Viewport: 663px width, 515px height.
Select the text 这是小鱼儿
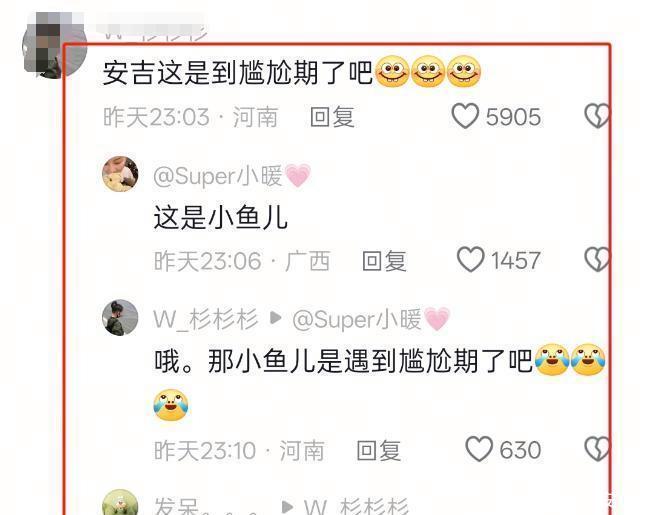(x=220, y=218)
